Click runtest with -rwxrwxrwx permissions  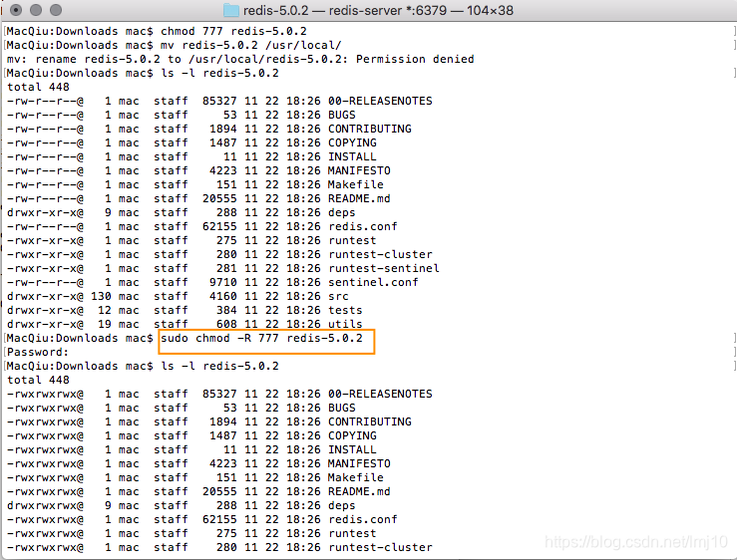tap(352, 534)
